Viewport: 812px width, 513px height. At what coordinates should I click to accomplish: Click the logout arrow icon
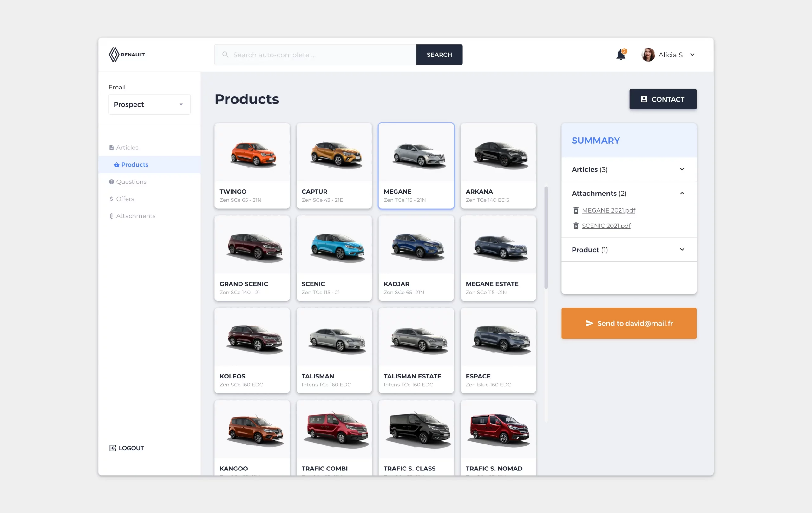pos(113,448)
